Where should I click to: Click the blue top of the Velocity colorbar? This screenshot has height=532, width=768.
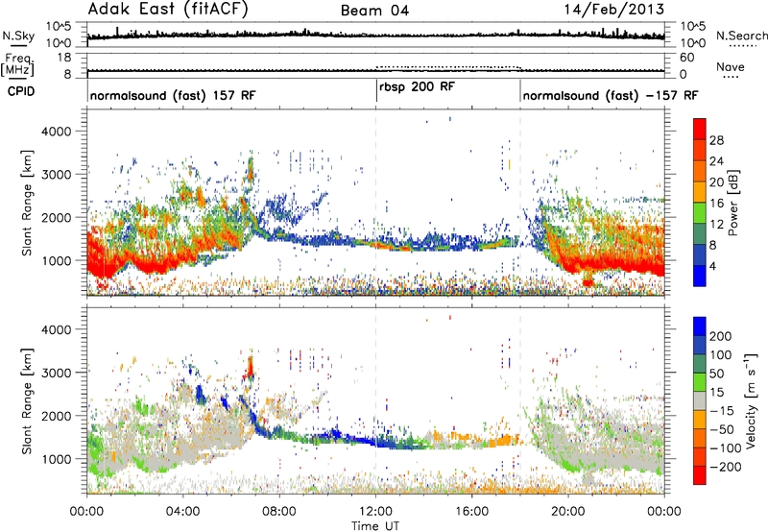[x=700, y=326]
